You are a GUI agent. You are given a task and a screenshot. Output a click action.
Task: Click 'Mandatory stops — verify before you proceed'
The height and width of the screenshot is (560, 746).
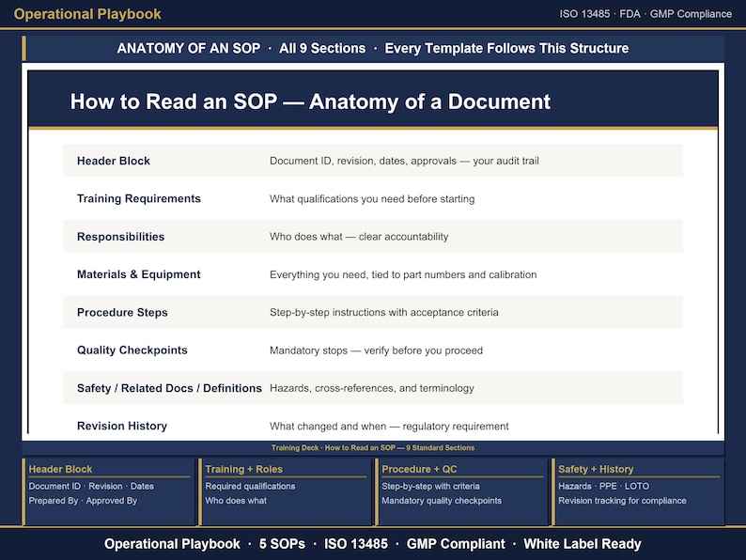[376, 350]
